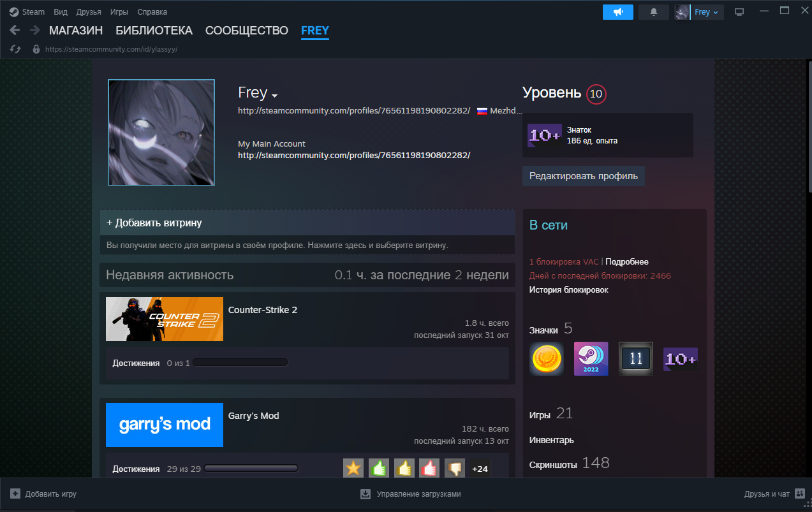Click the Counter-Strike 2 title link
This screenshot has height=512, width=812.
[263, 310]
